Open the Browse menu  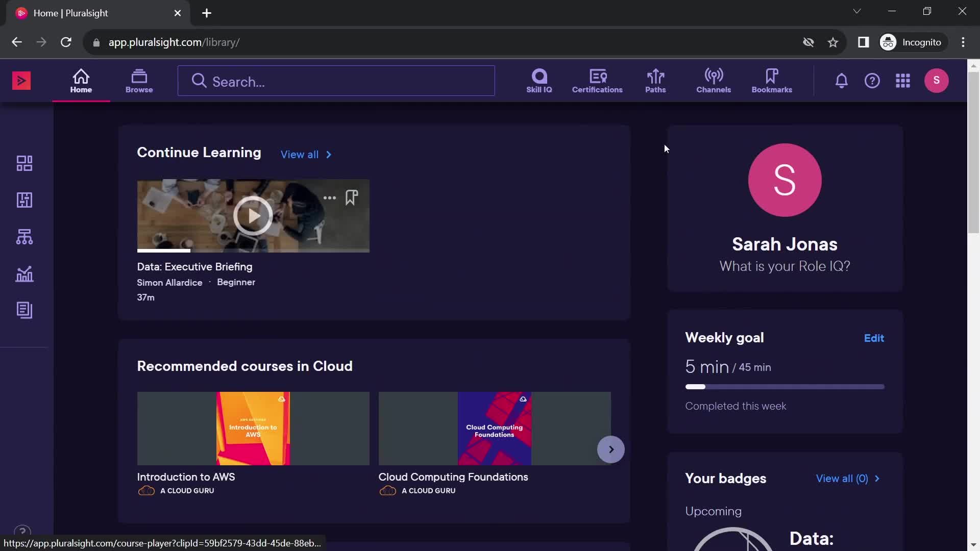[x=139, y=81]
